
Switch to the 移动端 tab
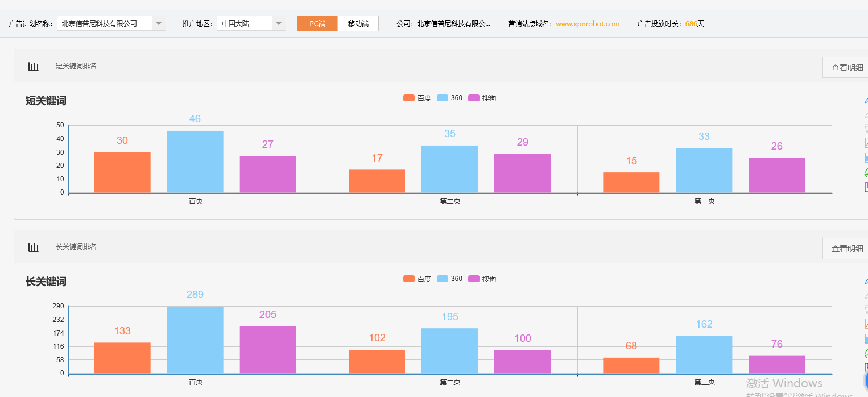click(358, 23)
